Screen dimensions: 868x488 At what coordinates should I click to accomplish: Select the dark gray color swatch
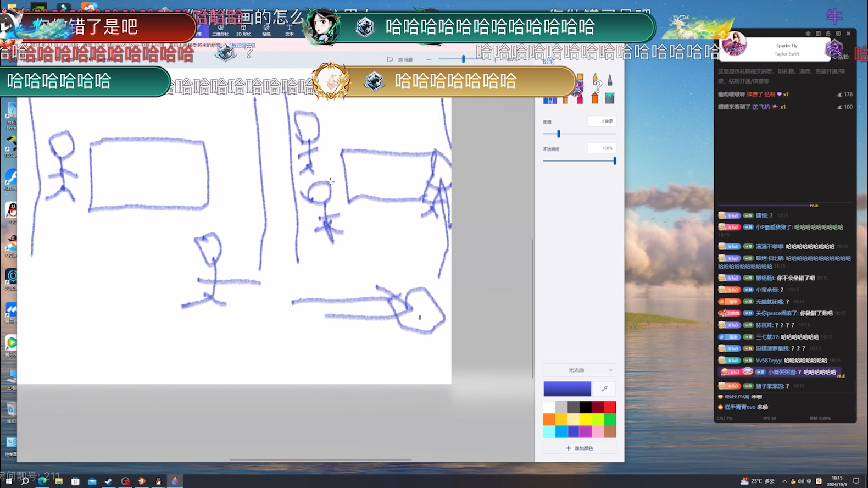573,407
